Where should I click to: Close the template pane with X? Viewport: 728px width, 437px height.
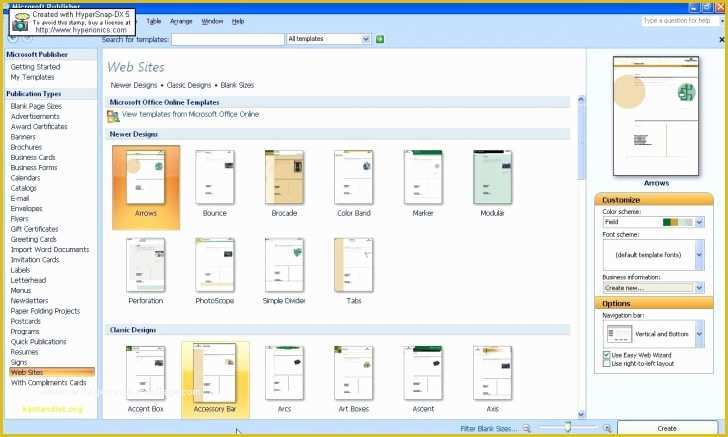pos(722,40)
